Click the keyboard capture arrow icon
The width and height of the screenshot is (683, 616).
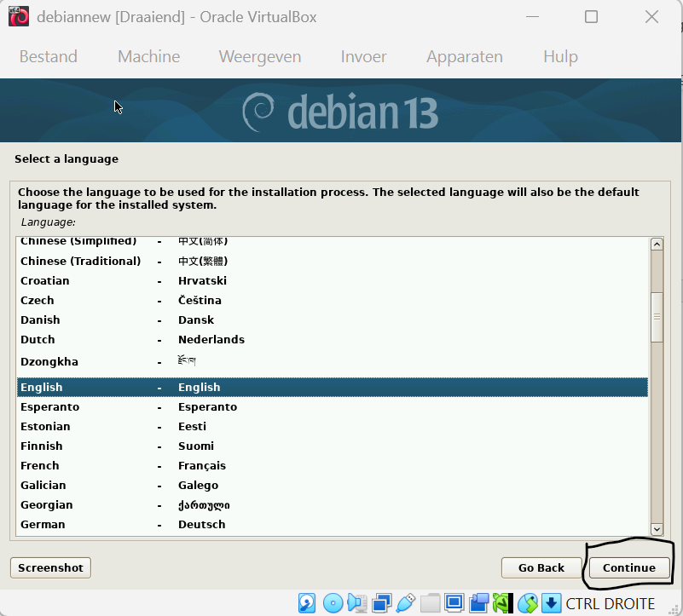click(551, 603)
